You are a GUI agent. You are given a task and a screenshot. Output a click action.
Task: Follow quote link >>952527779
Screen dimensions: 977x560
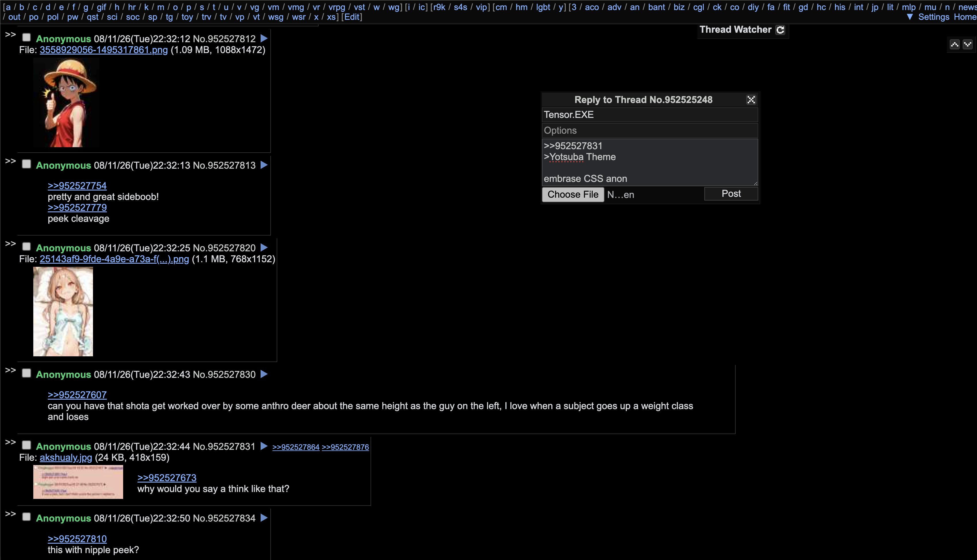[77, 208]
